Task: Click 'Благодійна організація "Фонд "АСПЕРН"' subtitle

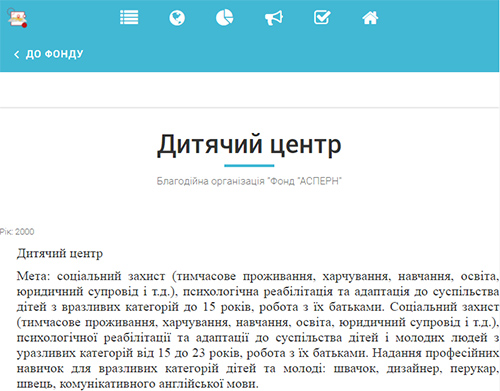Action: click(249, 181)
